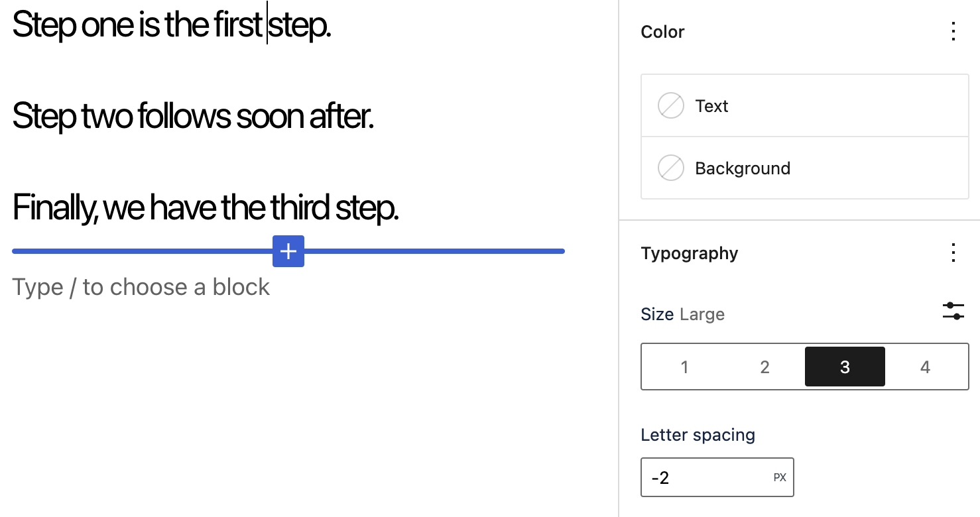The width and height of the screenshot is (980, 517).
Task: Open the Color panel options menu
Action: tap(953, 31)
